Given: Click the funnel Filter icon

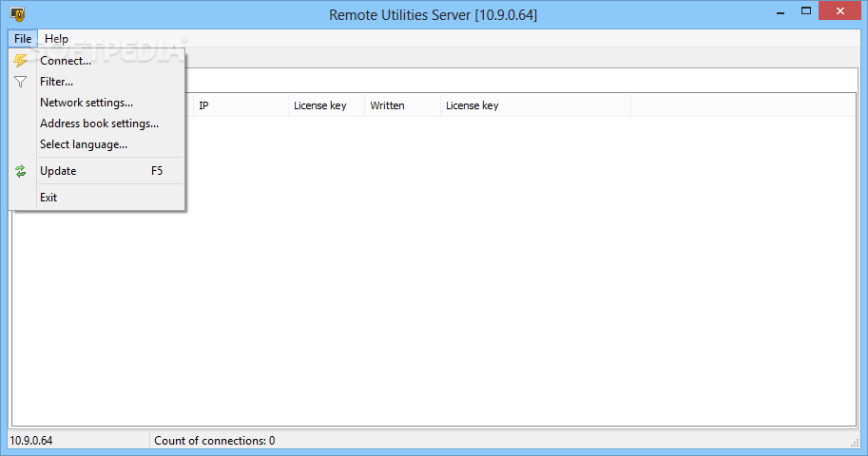Looking at the screenshot, I should [x=21, y=82].
